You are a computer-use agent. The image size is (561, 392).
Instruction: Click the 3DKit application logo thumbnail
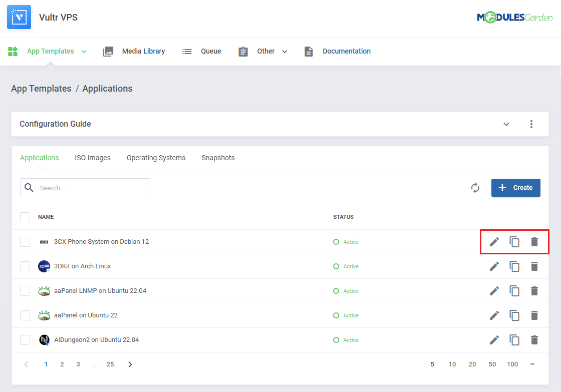44,266
